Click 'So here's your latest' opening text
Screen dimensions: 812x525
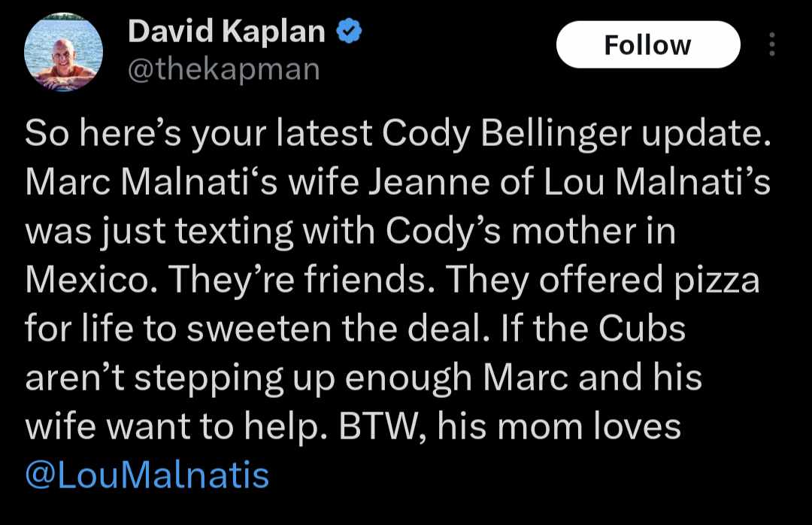point(198,134)
